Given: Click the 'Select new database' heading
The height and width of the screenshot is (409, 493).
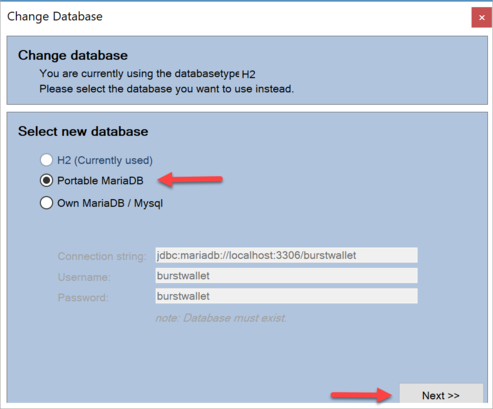Looking at the screenshot, I should (x=83, y=131).
